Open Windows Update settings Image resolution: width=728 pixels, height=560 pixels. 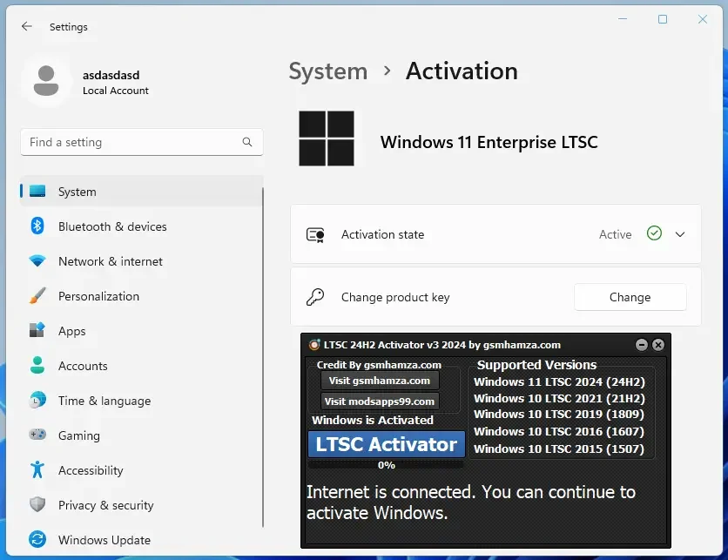click(x=104, y=540)
